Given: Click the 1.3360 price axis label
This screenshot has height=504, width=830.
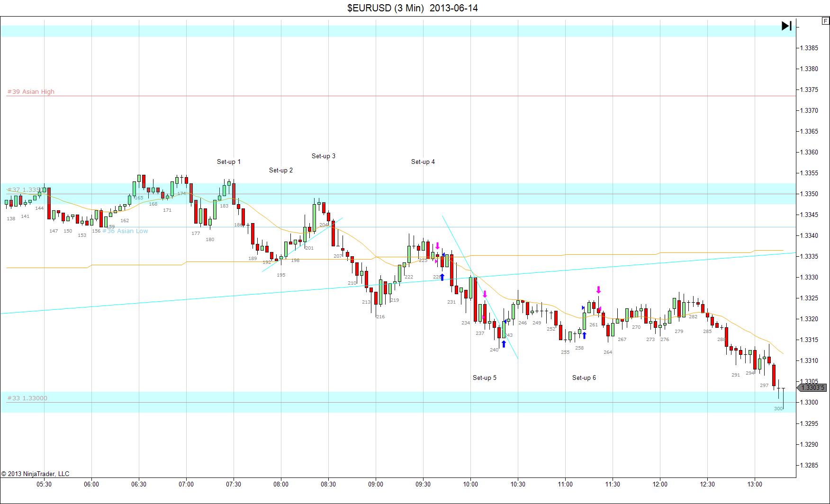Looking at the screenshot, I should 809,152.
